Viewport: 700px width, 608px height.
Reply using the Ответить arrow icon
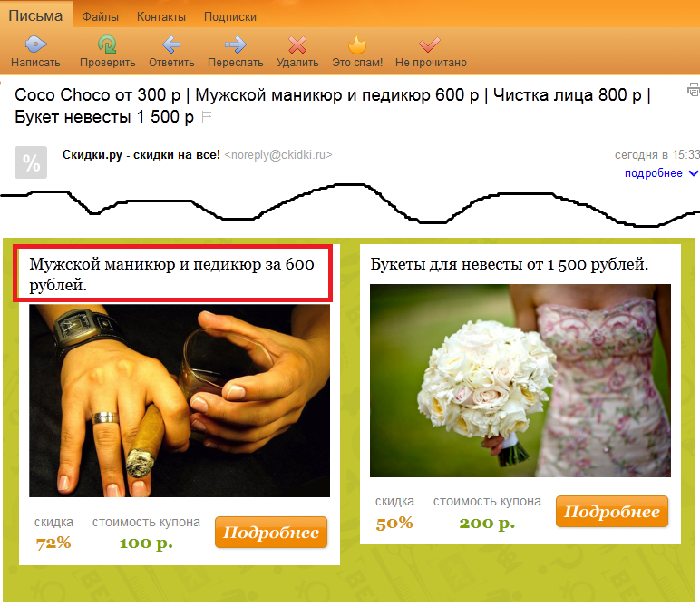171,44
